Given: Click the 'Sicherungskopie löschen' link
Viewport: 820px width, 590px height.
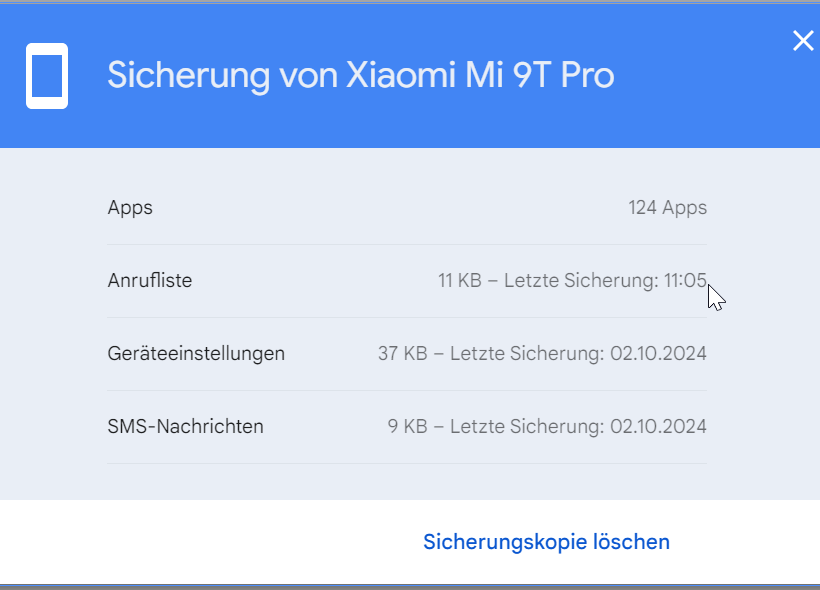Looking at the screenshot, I should point(546,542).
